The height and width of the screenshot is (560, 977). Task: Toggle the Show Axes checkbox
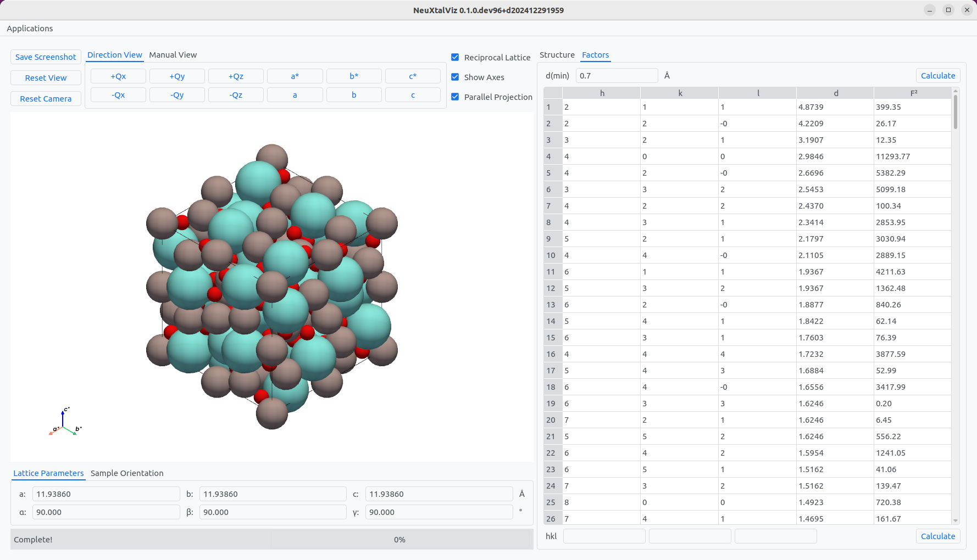(455, 77)
